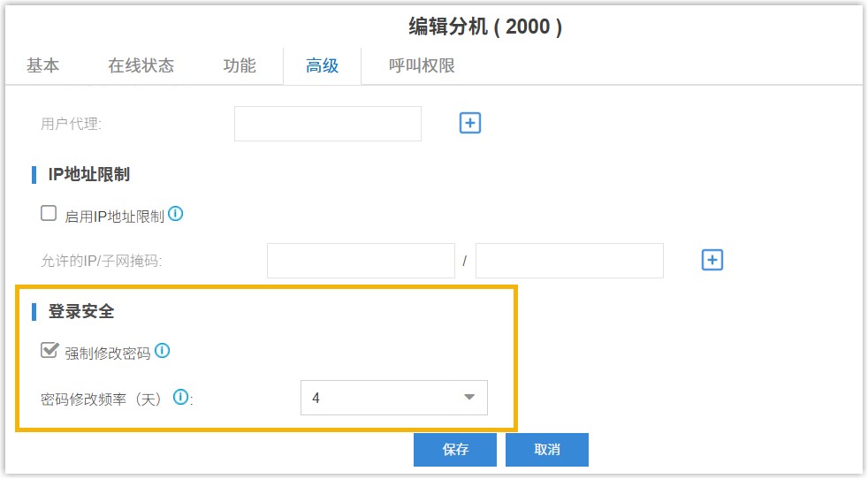The image size is (868, 479).
Task: Enable the 启用IP地址限制 checkbox
Action: 49,214
